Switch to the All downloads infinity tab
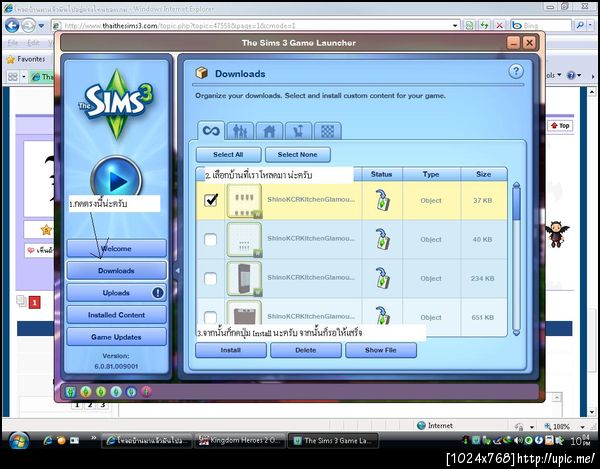 pos(211,131)
